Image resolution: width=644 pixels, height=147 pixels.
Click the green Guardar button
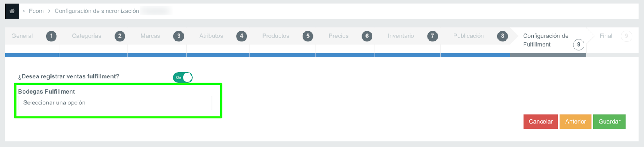coord(609,122)
